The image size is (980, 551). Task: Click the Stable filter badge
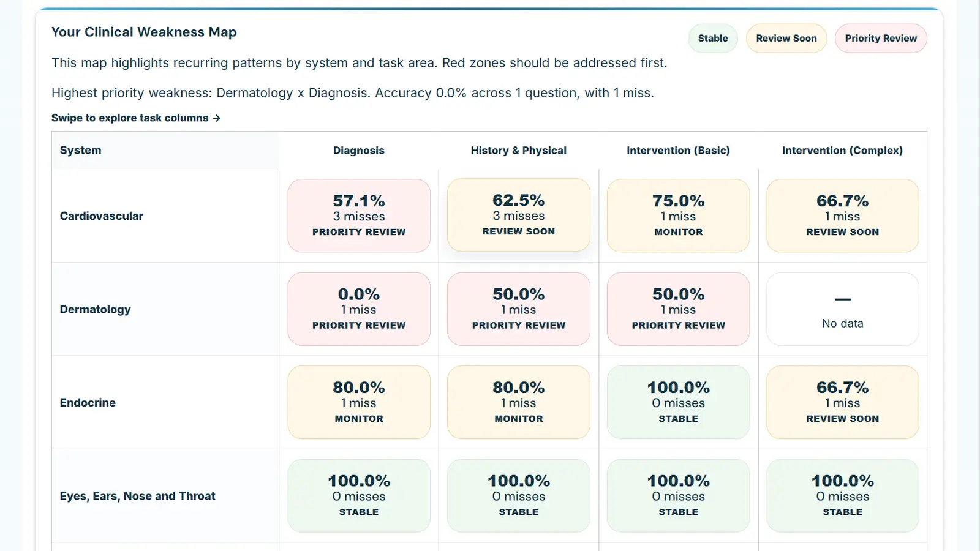pyautogui.click(x=712, y=38)
